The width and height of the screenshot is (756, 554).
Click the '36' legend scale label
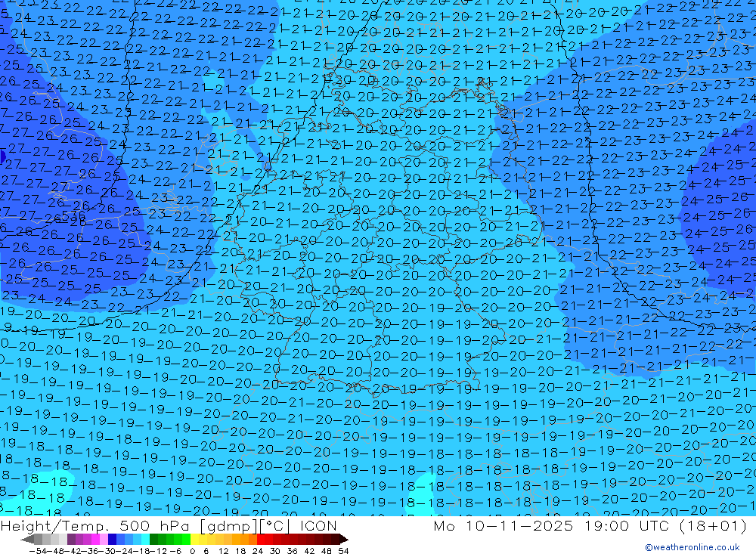[292, 551]
